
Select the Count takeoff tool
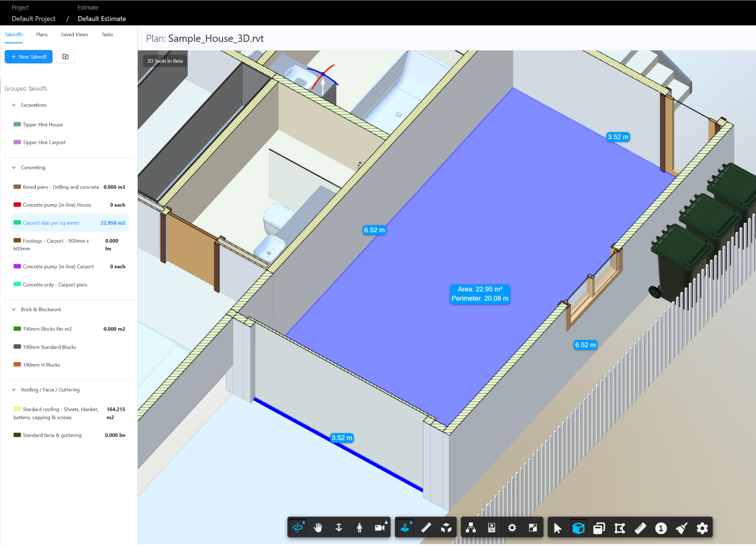click(661, 528)
